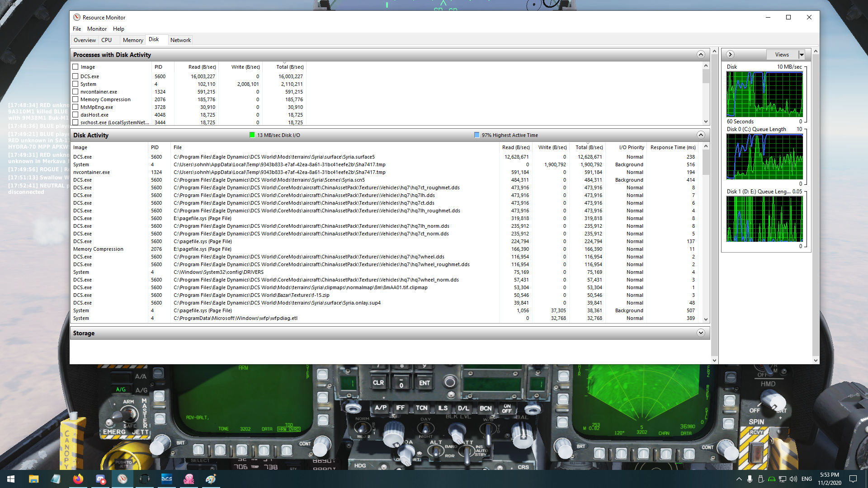Sort Disk Activity by I/O Priority column

click(x=627, y=147)
